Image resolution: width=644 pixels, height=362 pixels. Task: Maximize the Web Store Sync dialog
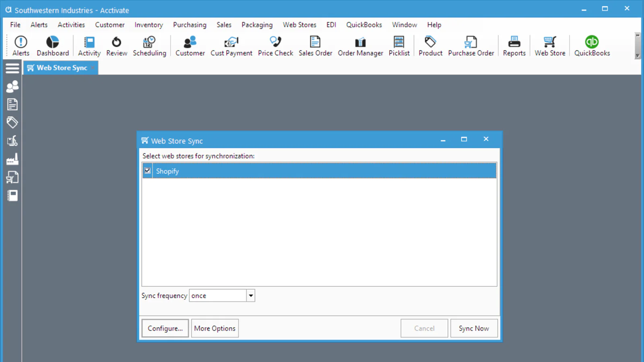(464, 139)
